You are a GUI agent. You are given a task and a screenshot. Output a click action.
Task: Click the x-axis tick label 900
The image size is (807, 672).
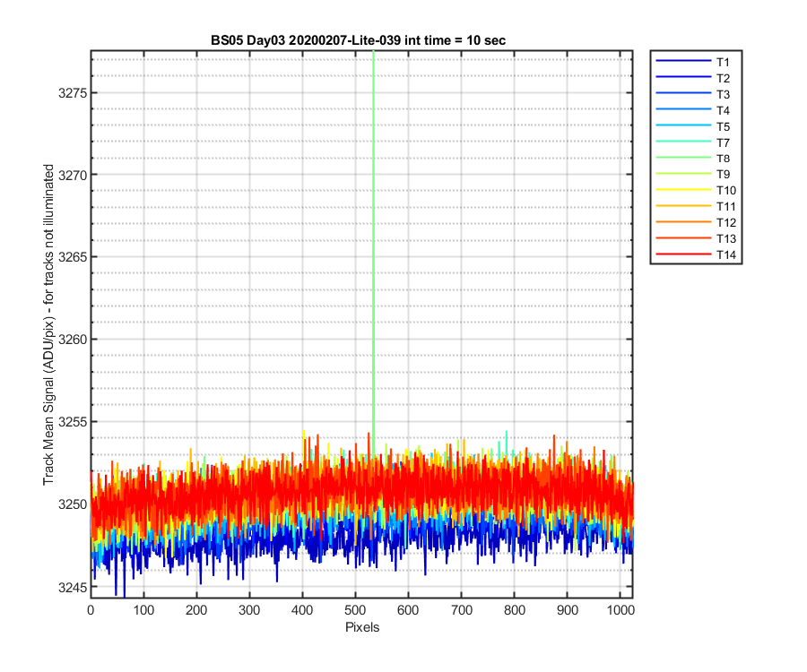(568, 610)
